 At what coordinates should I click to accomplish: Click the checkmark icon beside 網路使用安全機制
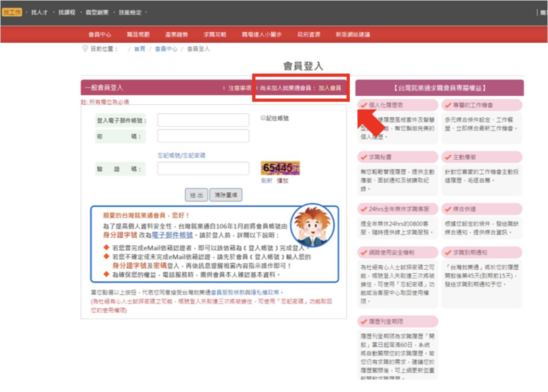tap(364, 253)
